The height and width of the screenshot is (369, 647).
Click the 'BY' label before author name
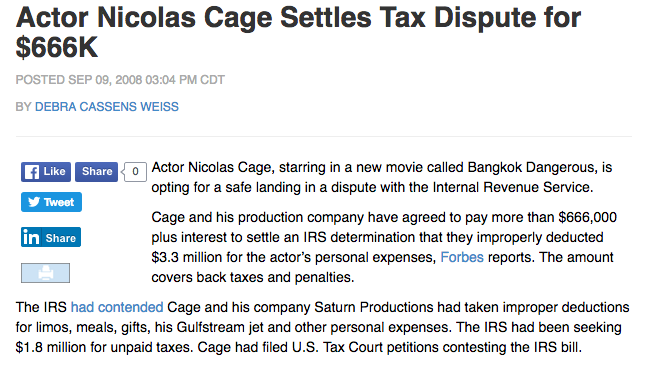click(x=24, y=107)
